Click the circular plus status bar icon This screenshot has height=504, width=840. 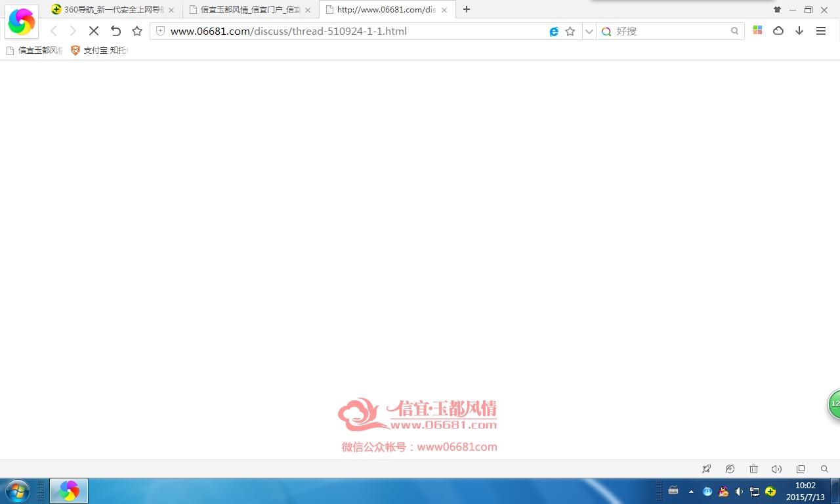tap(730, 469)
